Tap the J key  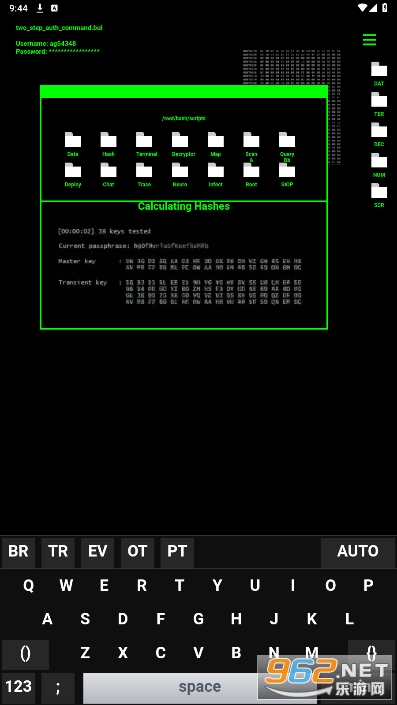pyautogui.click(x=274, y=619)
